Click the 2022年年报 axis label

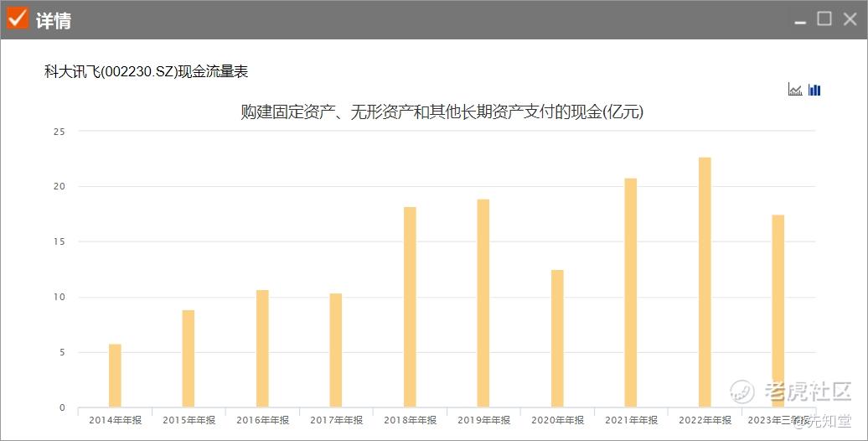tap(705, 420)
